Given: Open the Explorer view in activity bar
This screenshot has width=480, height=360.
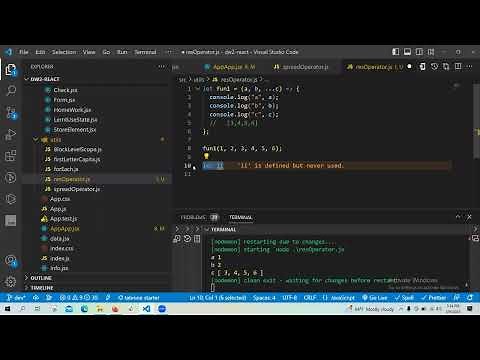Looking at the screenshot, I should (x=11, y=70).
